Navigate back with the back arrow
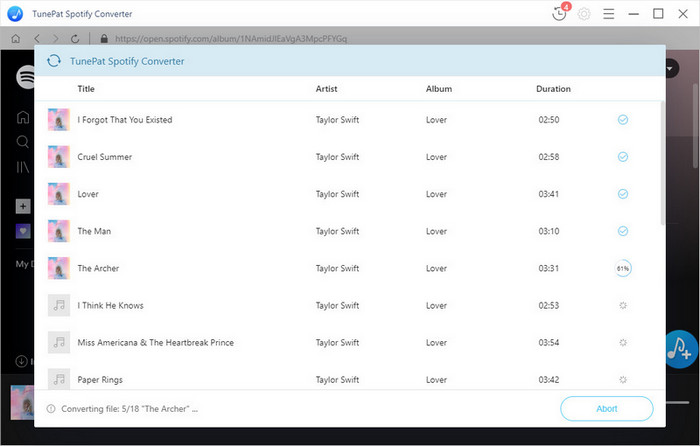This screenshot has height=446, width=700. click(x=37, y=39)
